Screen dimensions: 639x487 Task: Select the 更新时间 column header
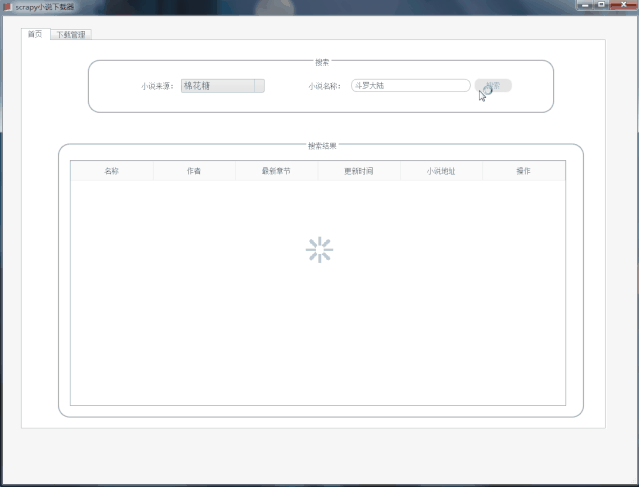359,171
